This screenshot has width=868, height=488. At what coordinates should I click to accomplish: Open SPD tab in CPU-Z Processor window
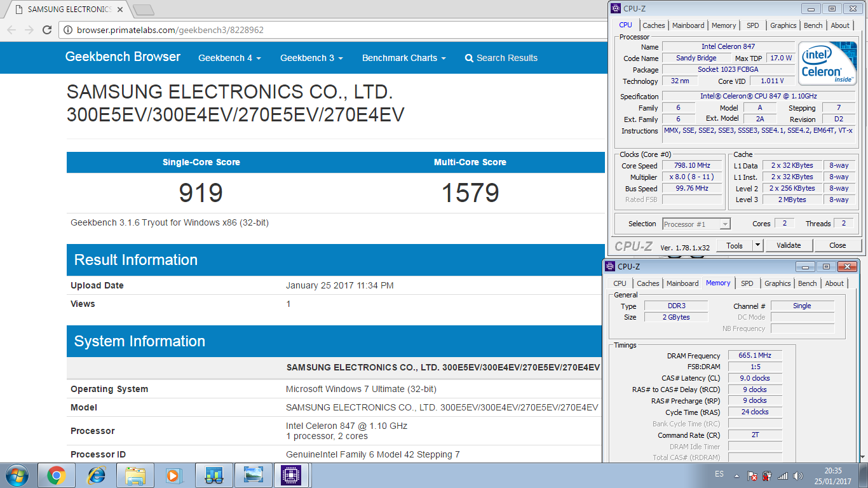pos(753,25)
